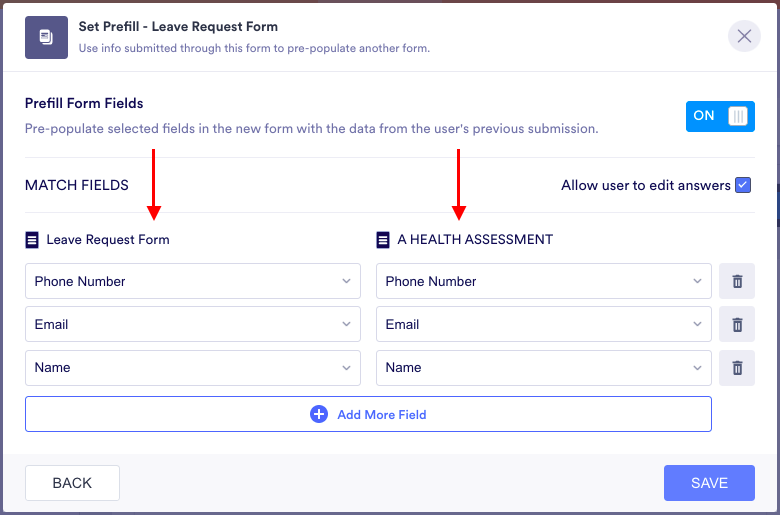Delete the Phone Number field match row
The image size is (780, 515).
point(737,282)
